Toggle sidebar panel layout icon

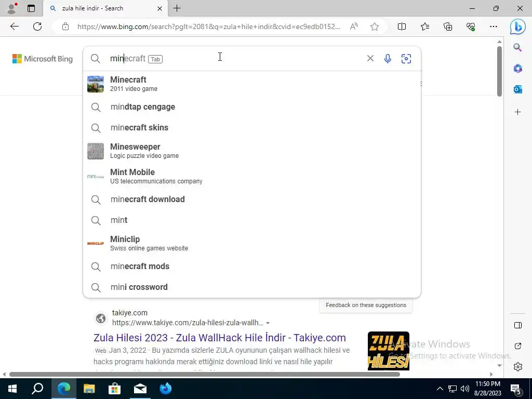(x=518, y=325)
